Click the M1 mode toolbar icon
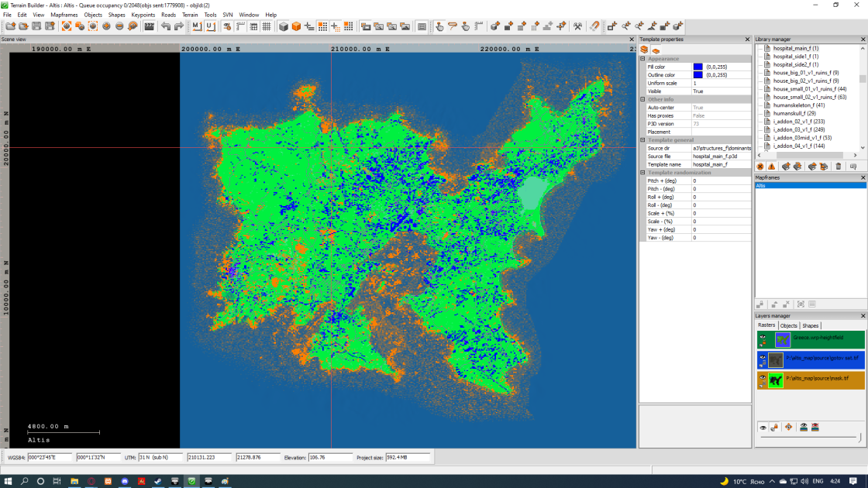The height and width of the screenshot is (488, 868). coord(197,26)
